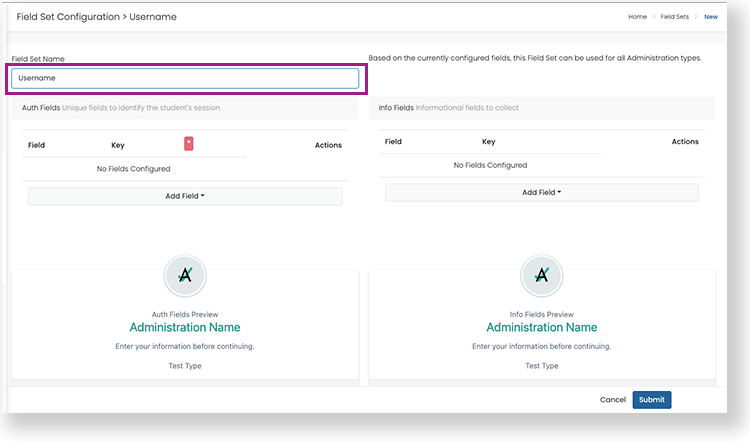Open Add Field dropdown under Auth Fields
This screenshot has height=441, width=750.
[185, 196]
